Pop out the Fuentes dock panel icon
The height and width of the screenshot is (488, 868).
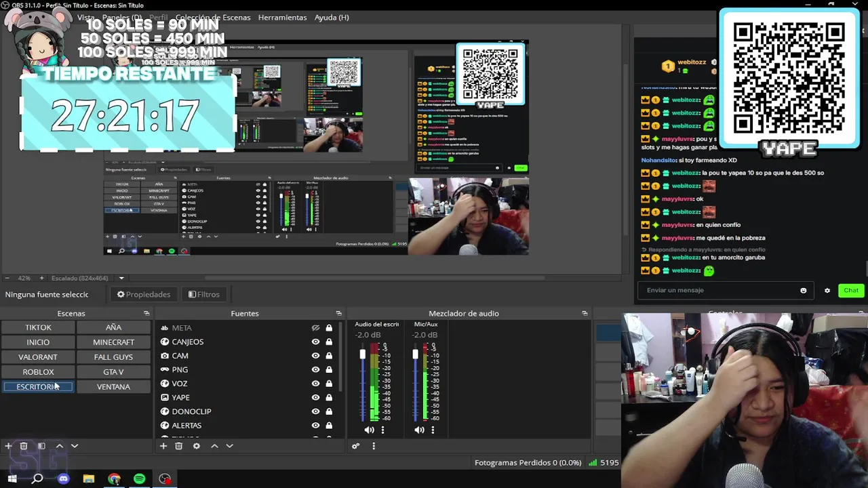[338, 313]
